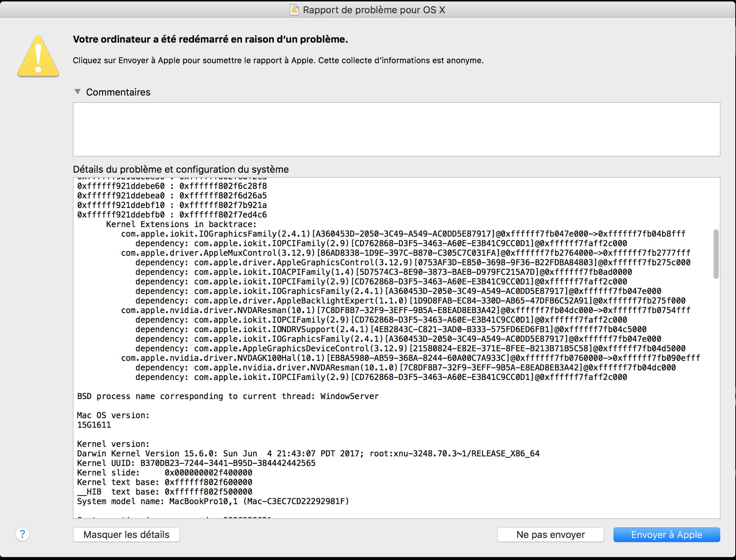Click inside the Commentaires text field
This screenshot has width=736, height=560.
[396, 129]
